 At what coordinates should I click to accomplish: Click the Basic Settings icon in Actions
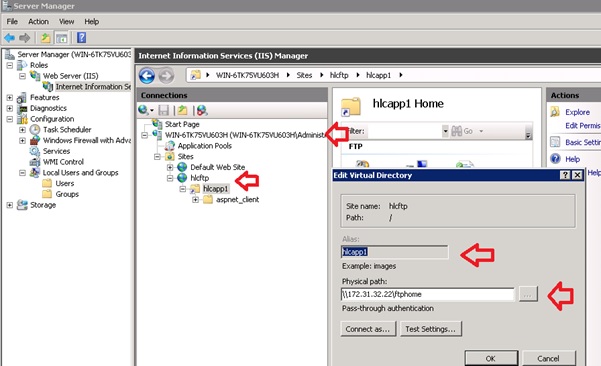555,142
